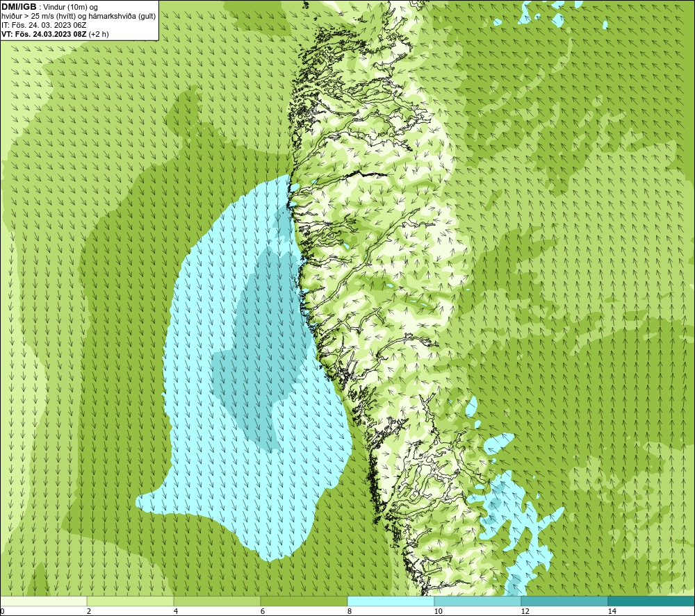Click the 'Vindur (10m) og' label
The width and height of the screenshot is (695, 616).
(71, 8)
